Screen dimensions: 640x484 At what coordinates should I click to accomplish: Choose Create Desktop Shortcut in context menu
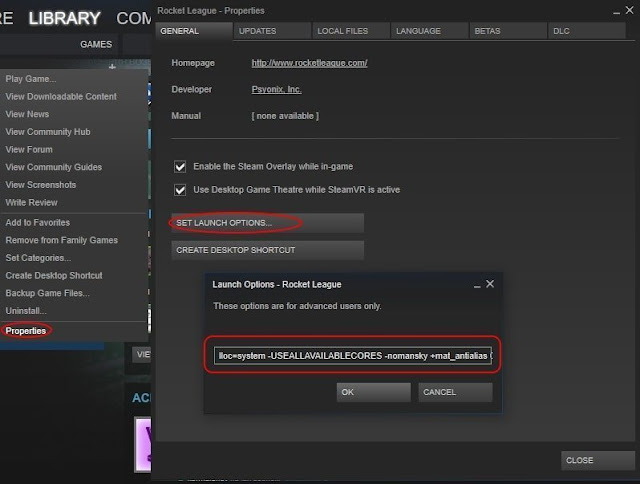click(x=54, y=275)
